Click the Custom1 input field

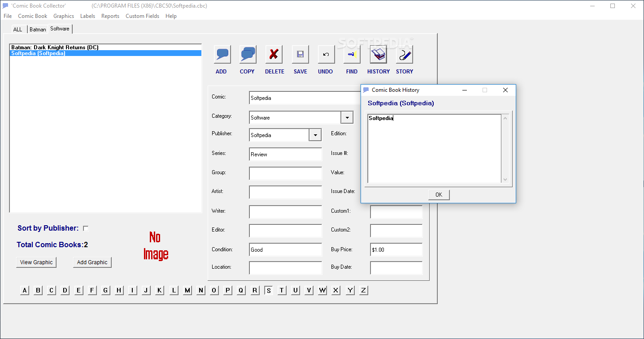[396, 212]
